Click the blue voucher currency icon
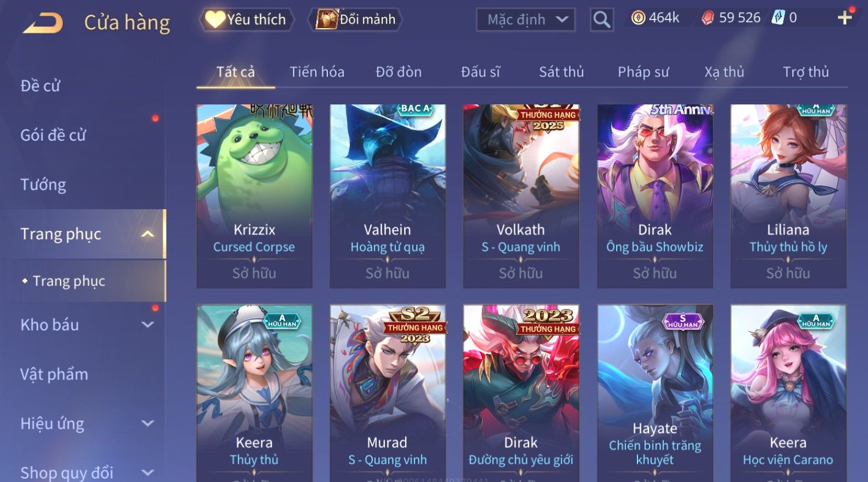The width and height of the screenshot is (868, 482). tap(779, 18)
